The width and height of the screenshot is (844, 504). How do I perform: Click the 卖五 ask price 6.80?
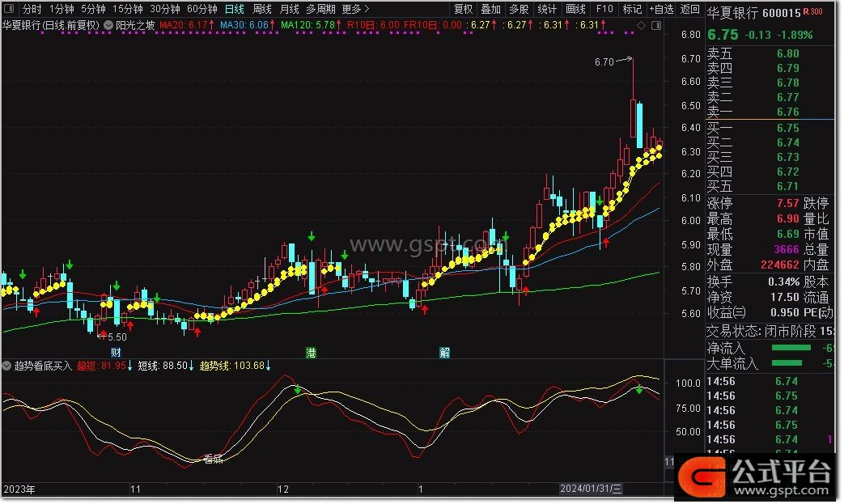point(787,53)
